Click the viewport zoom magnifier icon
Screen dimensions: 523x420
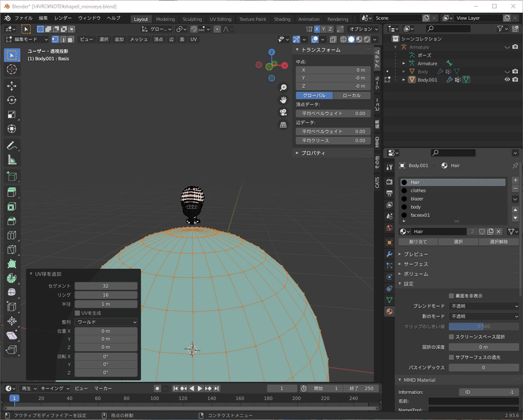pos(283,88)
